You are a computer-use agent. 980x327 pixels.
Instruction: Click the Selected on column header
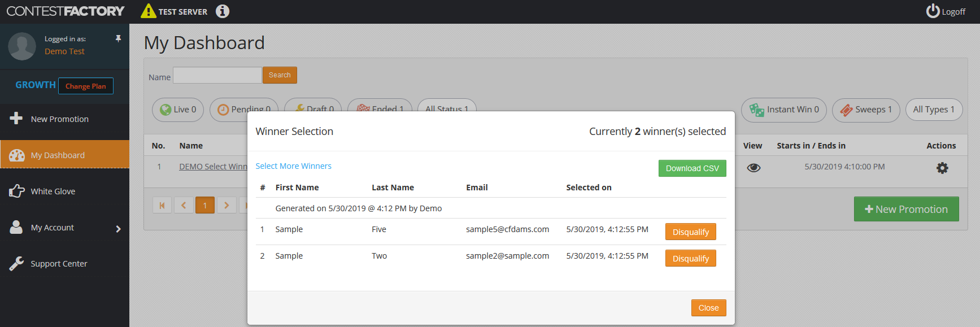pyautogui.click(x=589, y=188)
